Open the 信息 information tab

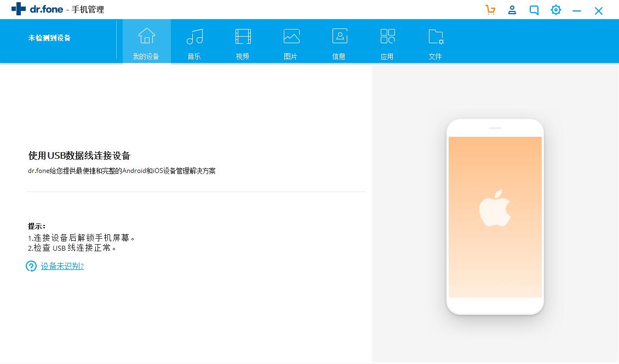point(339,42)
